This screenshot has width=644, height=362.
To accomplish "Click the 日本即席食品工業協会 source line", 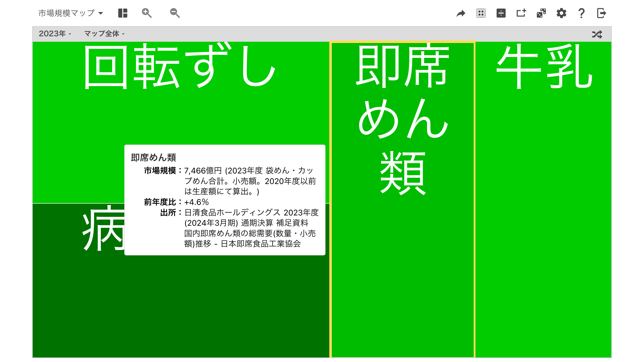I will click(261, 244).
